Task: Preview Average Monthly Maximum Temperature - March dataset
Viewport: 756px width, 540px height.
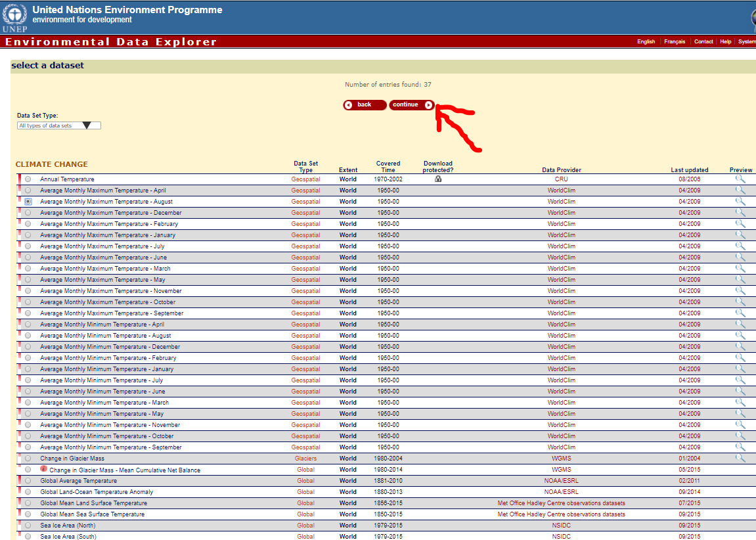Action: (x=740, y=268)
